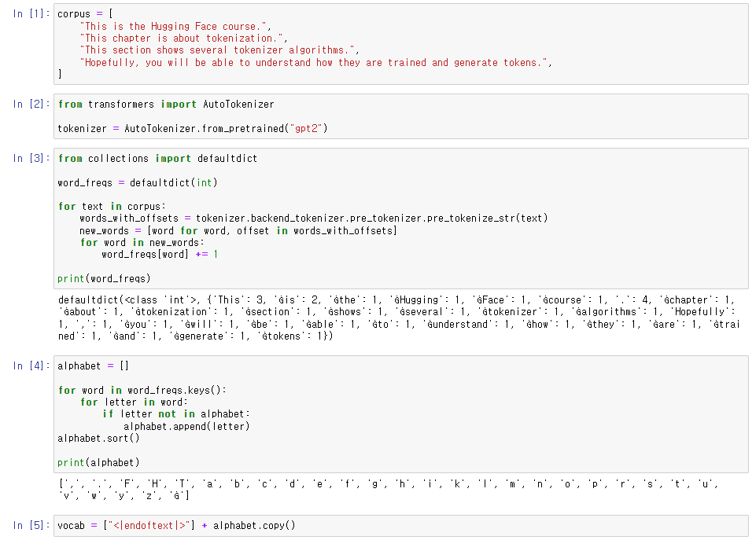This screenshot has height=540, width=756.
Task: Click the print(alphabet) line
Action: [98, 462]
